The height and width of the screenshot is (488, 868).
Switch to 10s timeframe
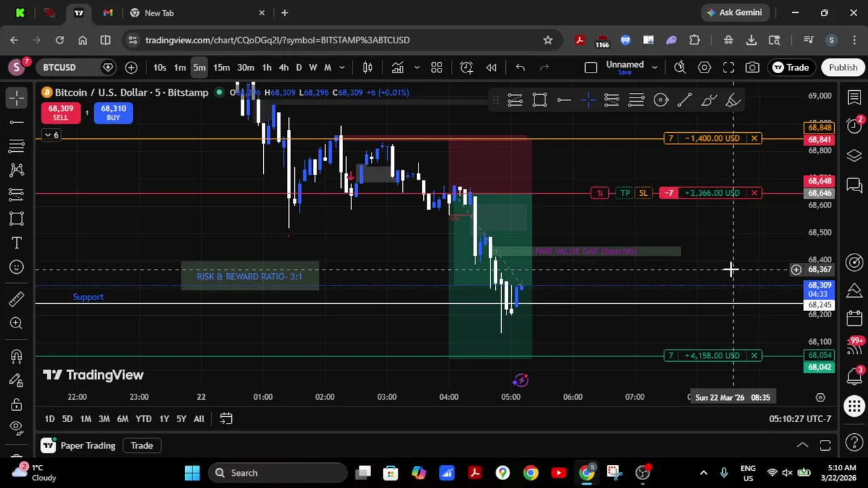coord(159,67)
